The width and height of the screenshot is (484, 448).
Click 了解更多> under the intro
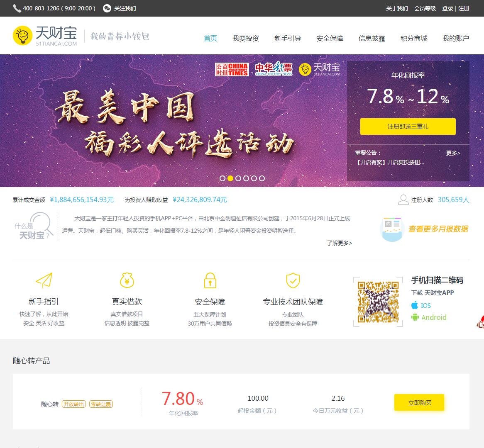pos(339,243)
